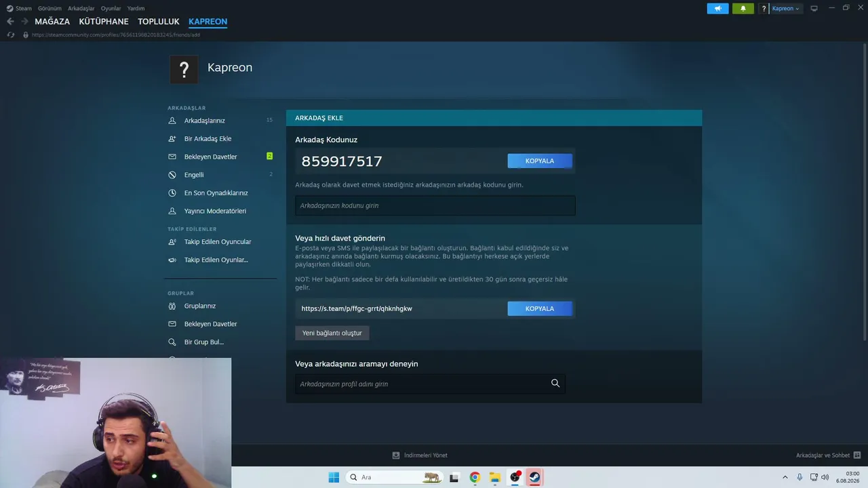Reload the page with the refresh icon
Image resolution: width=868 pixels, height=488 pixels.
(x=10, y=35)
